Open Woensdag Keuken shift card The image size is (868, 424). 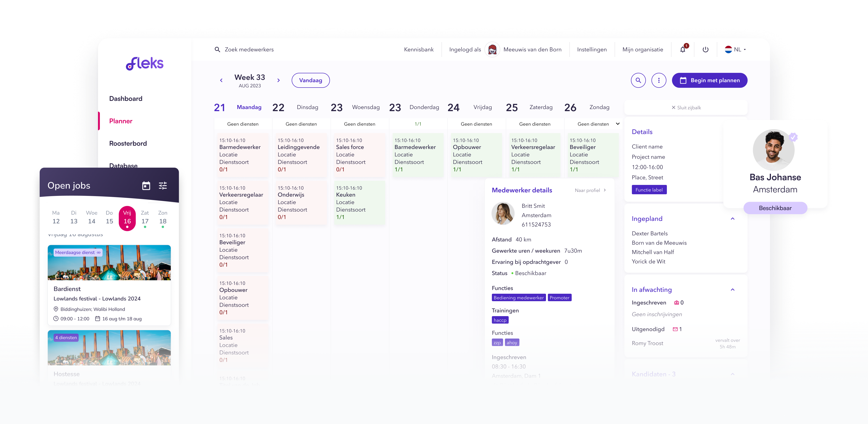[359, 203]
